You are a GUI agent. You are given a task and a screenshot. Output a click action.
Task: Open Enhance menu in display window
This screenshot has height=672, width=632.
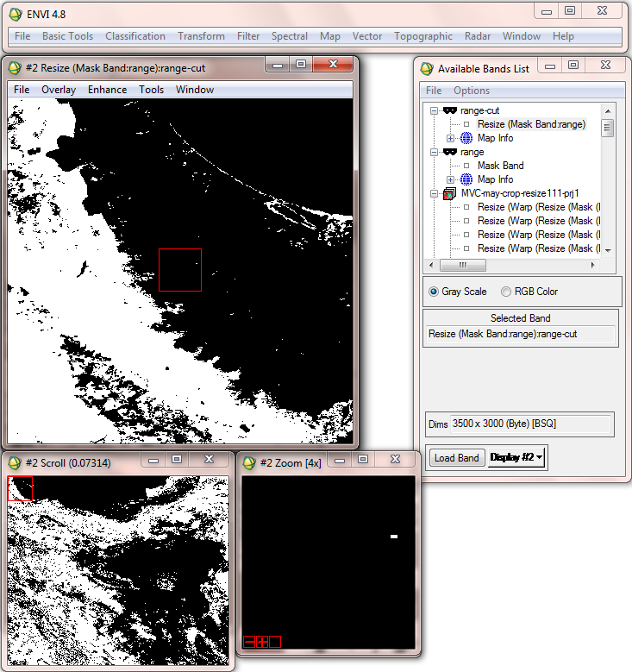pyautogui.click(x=107, y=90)
